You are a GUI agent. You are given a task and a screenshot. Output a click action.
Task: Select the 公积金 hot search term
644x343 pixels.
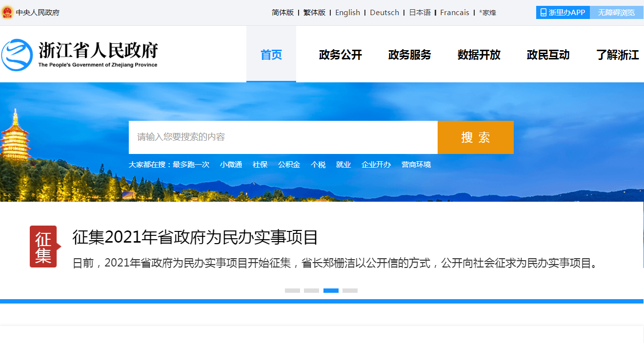coord(289,165)
